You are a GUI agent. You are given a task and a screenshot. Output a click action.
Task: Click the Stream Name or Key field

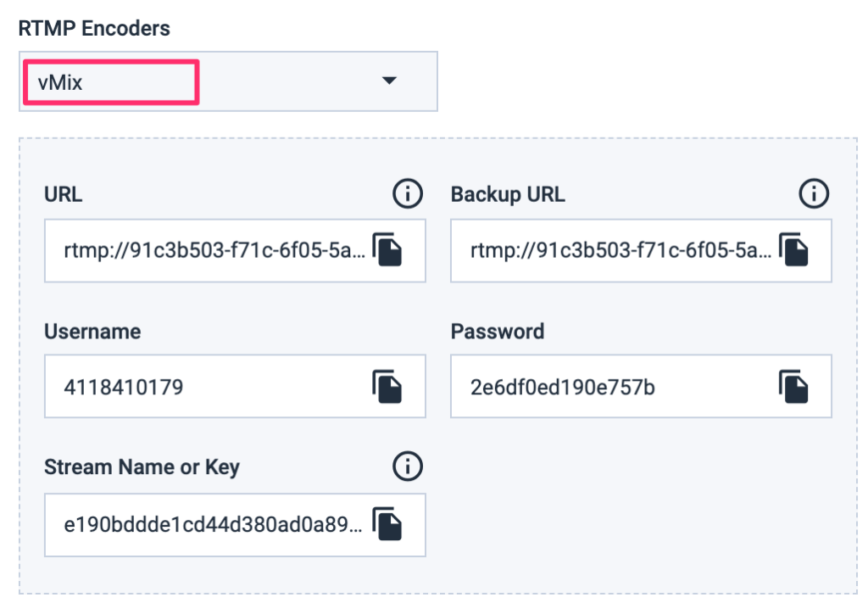point(212,525)
